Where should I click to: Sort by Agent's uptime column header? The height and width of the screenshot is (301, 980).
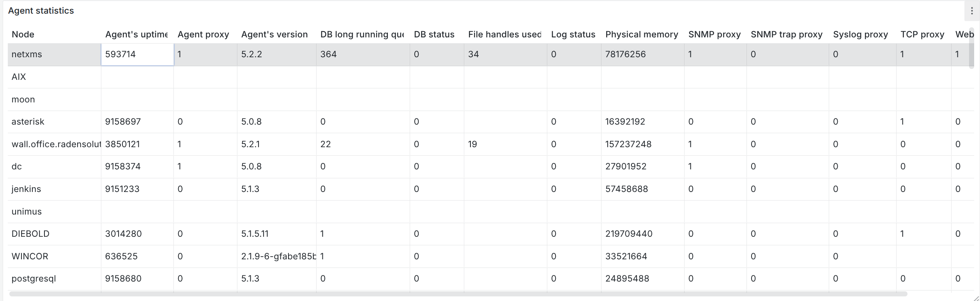[x=136, y=34]
